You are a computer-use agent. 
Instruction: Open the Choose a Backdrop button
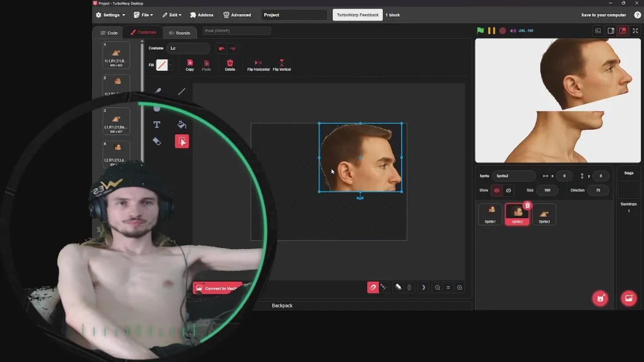coord(629,298)
